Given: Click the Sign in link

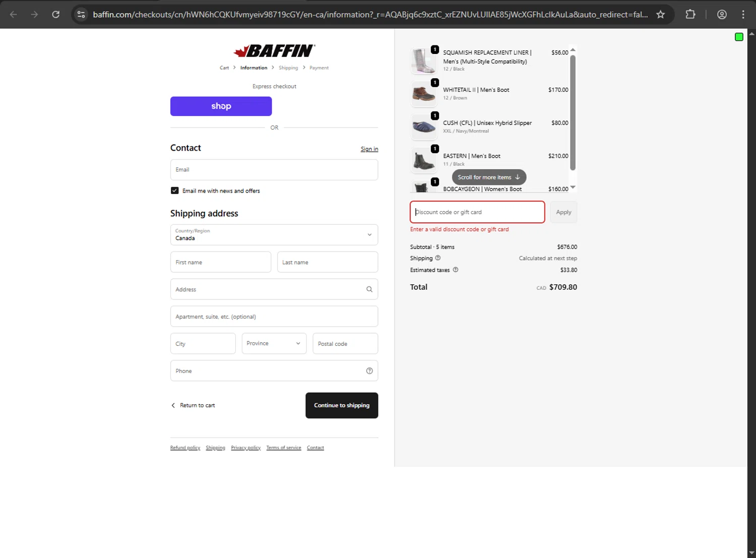Looking at the screenshot, I should 369,149.
